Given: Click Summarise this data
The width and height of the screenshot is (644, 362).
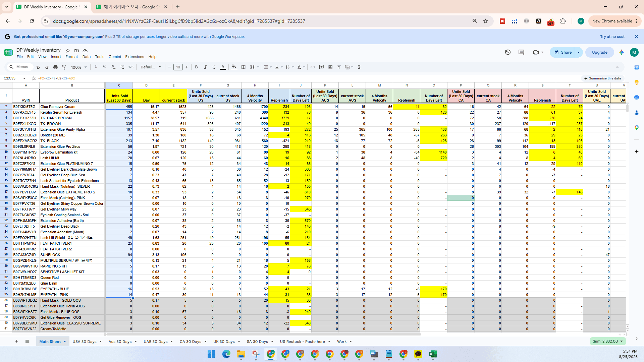Looking at the screenshot, I should click(602, 78).
